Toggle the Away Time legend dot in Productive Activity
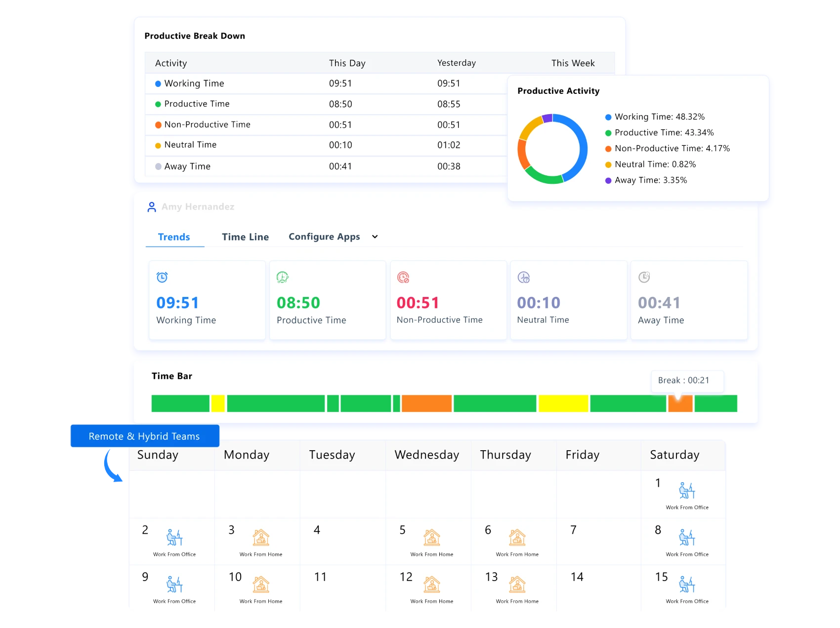This screenshot has height=628, width=840. click(608, 180)
